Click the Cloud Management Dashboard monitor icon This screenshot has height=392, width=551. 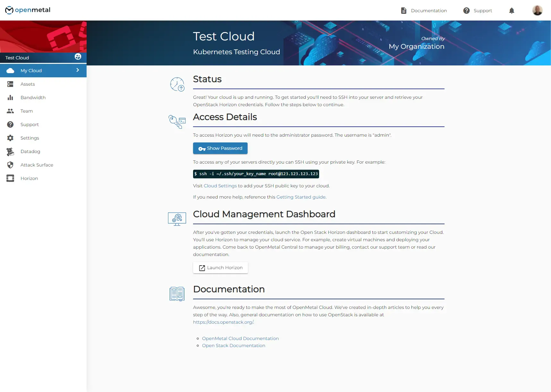coord(177,219)
